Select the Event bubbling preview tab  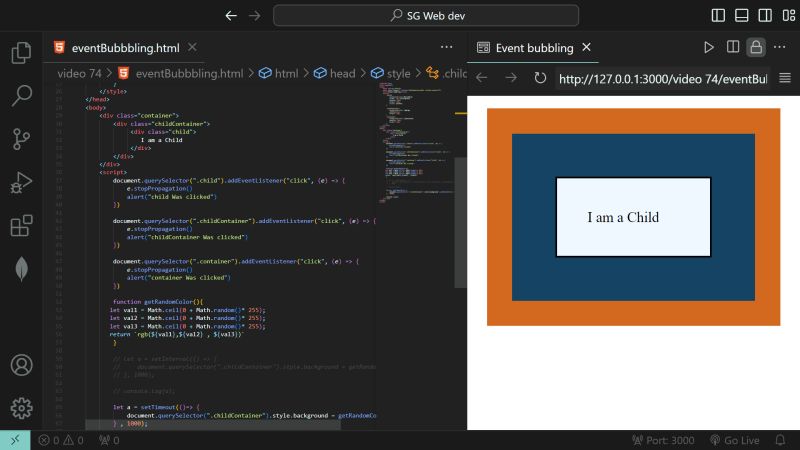[x=533, y=48]
